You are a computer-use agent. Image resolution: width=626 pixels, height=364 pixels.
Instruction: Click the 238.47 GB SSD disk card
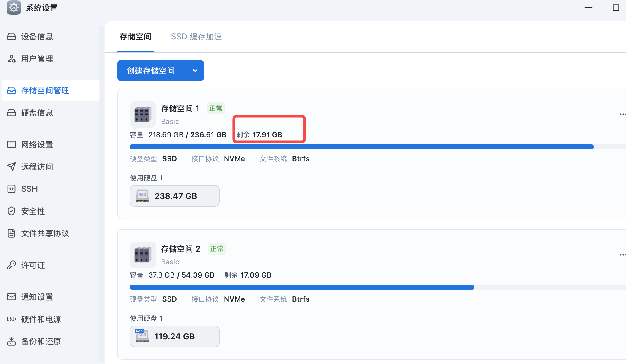(x=174, y=196)
